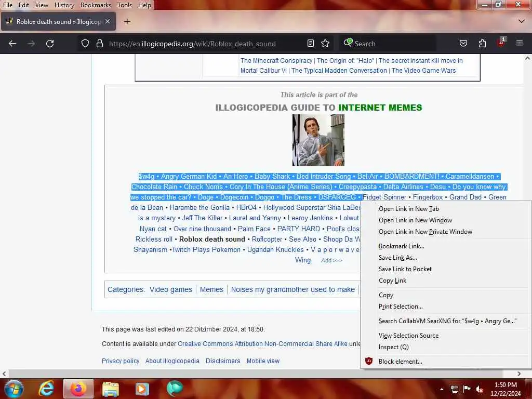Open Action Center flag icon
The width and height of the screenshot is (532, 399).
(x=467, y=389)
